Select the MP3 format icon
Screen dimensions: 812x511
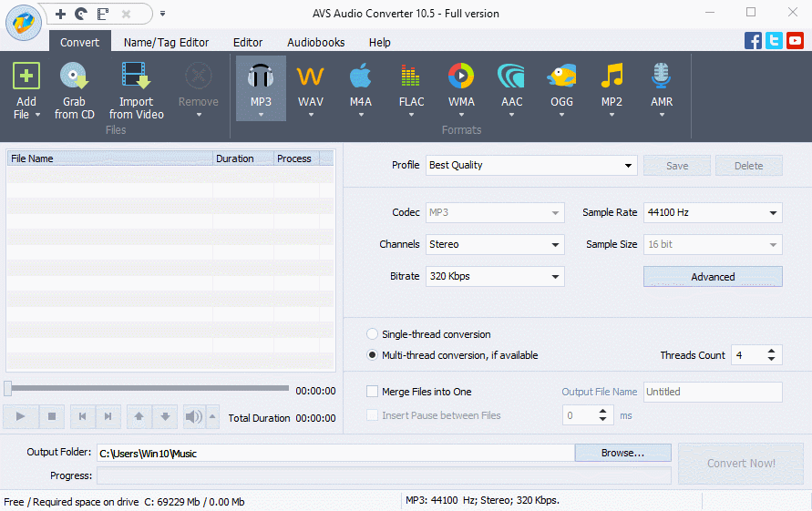[x=261, y=77]
